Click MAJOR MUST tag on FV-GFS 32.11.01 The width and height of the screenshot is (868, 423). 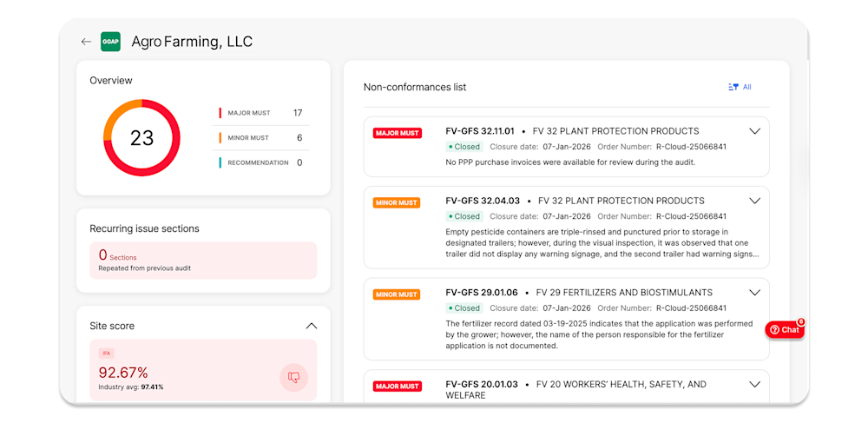pyautogui.click(x=397, y=133)
